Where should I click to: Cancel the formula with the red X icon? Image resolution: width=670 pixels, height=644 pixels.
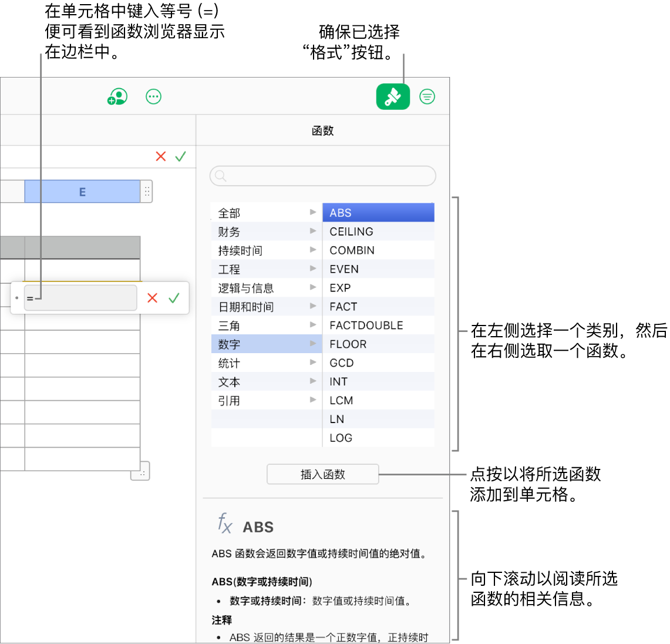click(152, 298)
